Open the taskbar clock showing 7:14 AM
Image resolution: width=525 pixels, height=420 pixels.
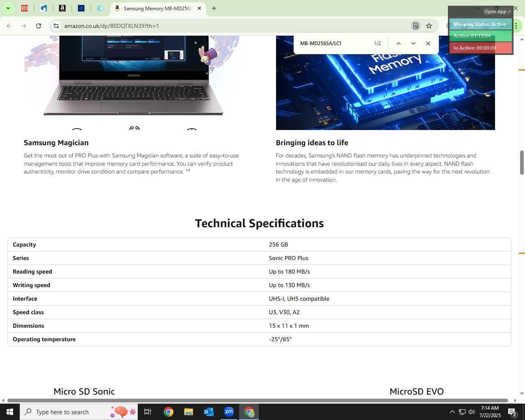pyautogui.click(x=490, y=412)
